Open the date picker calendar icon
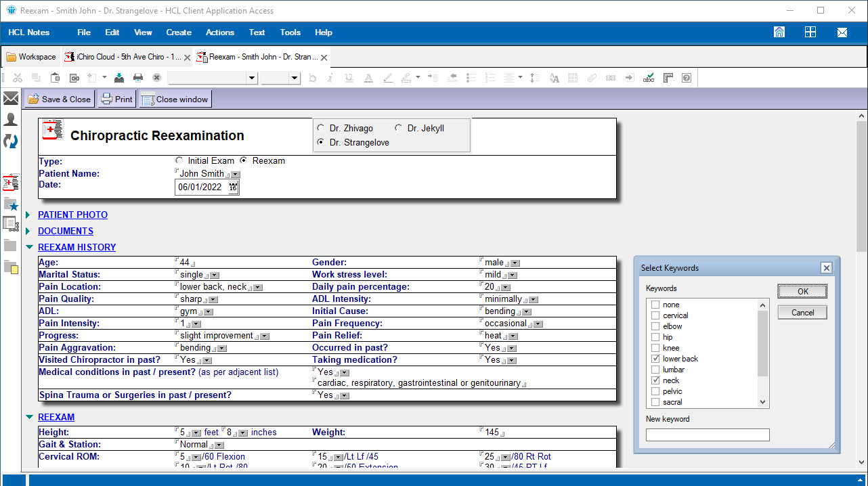Screen dimensions: 868x486 point(234,187)
